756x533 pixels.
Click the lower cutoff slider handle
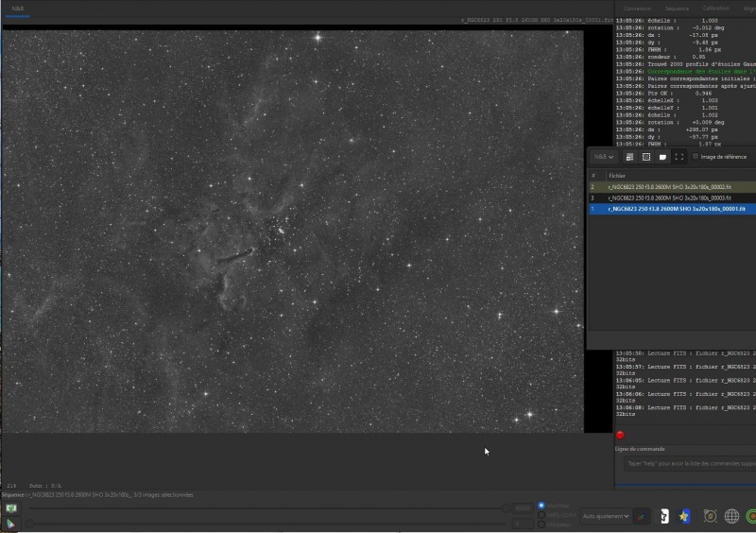(x=30, y=524)
